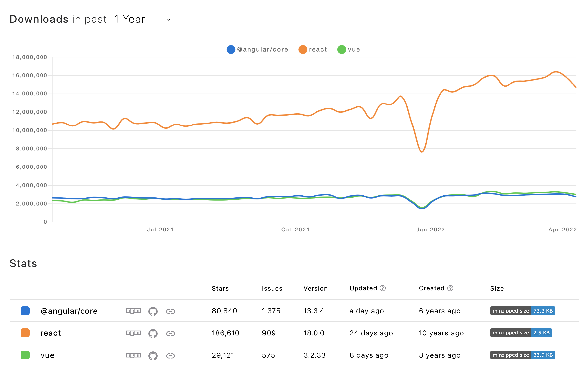Click the 10,000,000 y-axis label
This screenshot has height=376, width=588.
pyautogui.click(x=30, y=130)
